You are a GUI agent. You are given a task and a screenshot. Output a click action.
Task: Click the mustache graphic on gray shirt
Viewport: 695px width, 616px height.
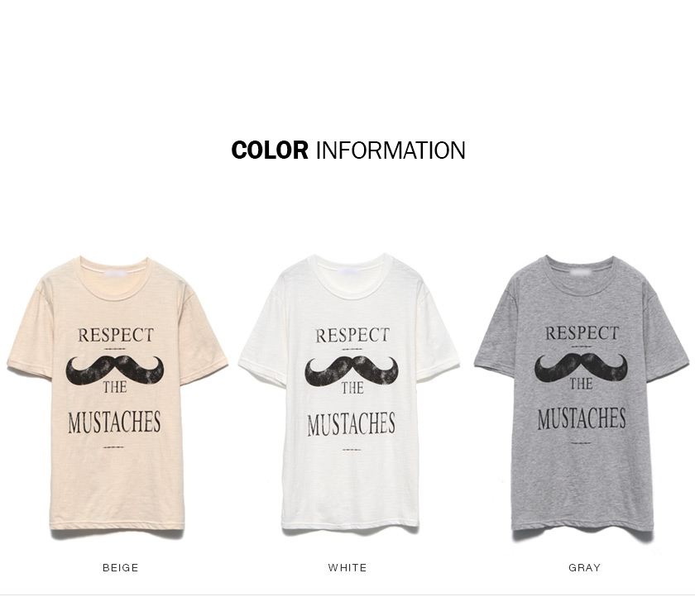click(581, 368)
